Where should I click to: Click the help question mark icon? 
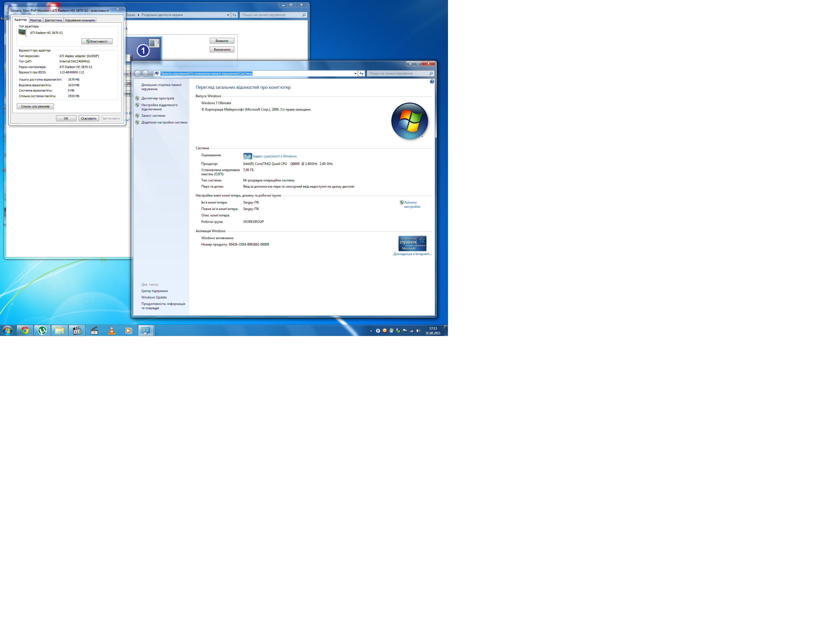[x=432, y=82]
